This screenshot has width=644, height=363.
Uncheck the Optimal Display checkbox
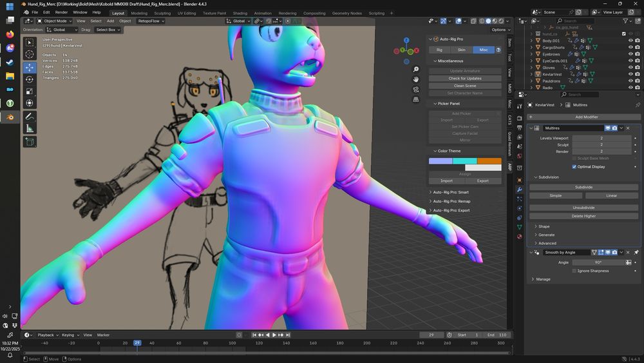(x=574, y=166)
